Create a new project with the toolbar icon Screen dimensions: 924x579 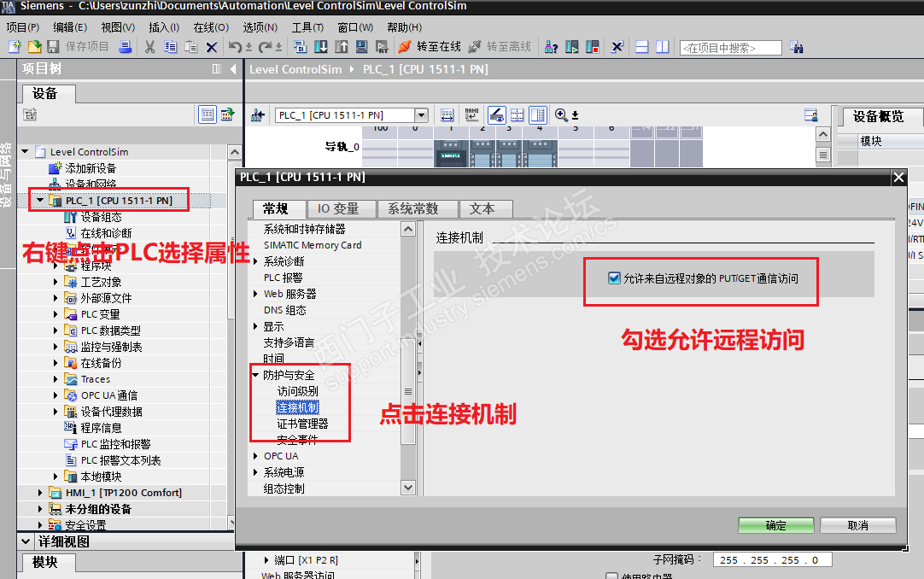(x=15, y=46)
